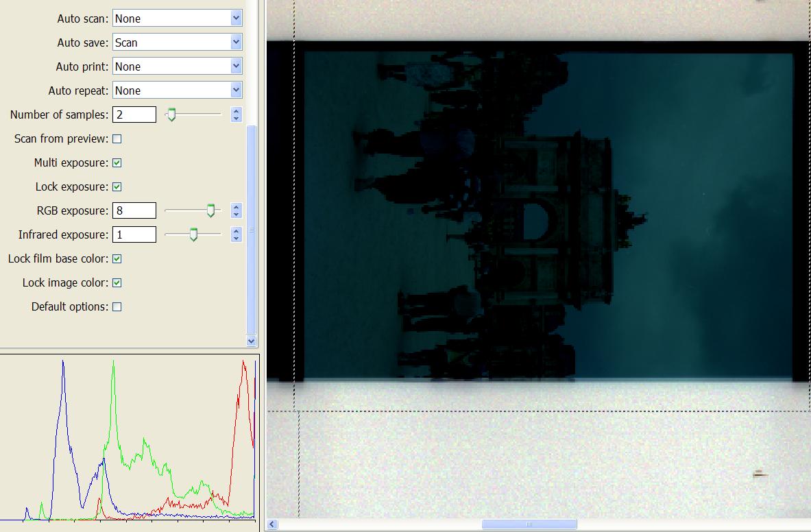The height and width of the screenshot is (532, 811).
Task: Click the RGB exposure input field
Action: [x=134, y=210]
